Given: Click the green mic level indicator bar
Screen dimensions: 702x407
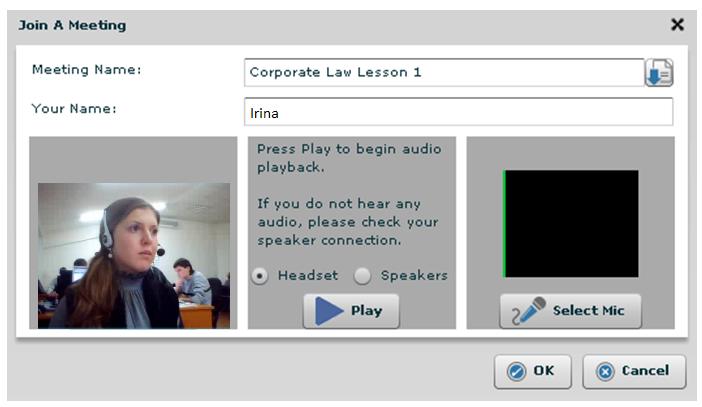Looking at the screenshot, I should coord(505,223).
